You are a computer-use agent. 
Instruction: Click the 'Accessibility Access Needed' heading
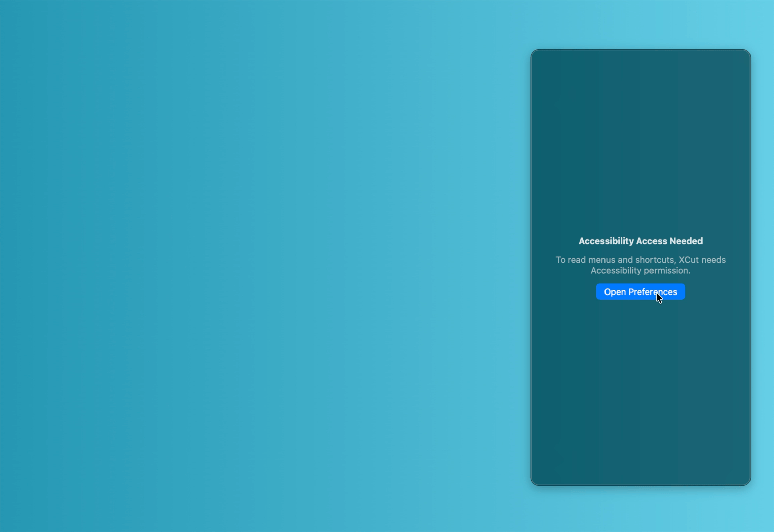(640, 241)
